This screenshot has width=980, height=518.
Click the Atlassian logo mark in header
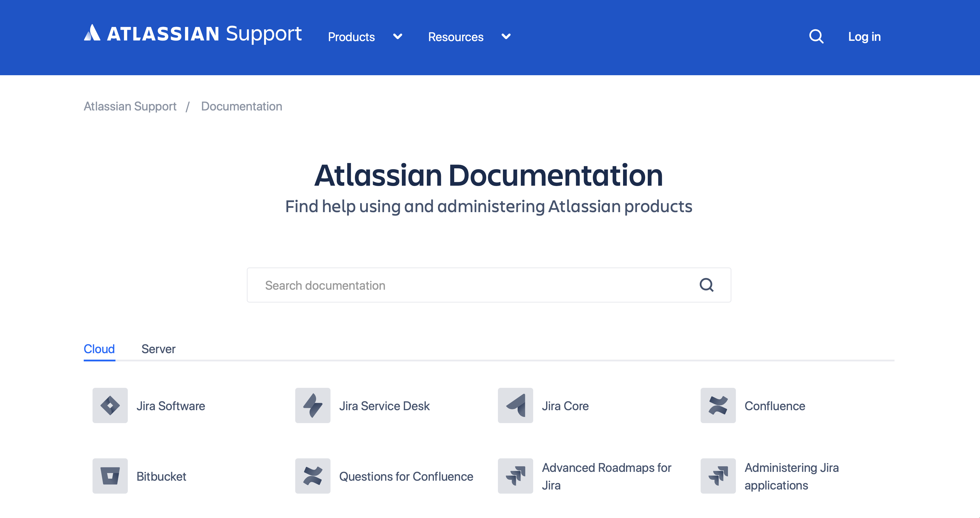(92, 33)
